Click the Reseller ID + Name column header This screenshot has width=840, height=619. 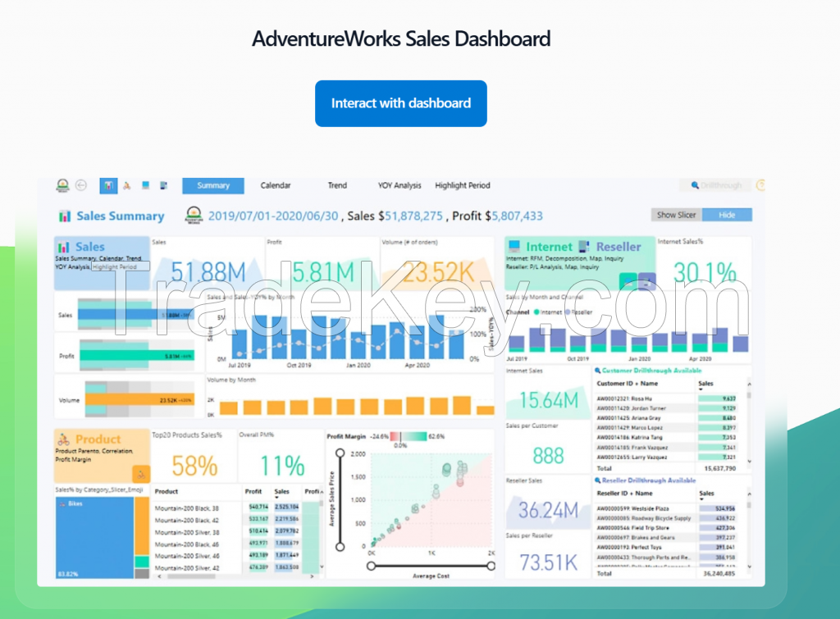[x=624, y=494]
